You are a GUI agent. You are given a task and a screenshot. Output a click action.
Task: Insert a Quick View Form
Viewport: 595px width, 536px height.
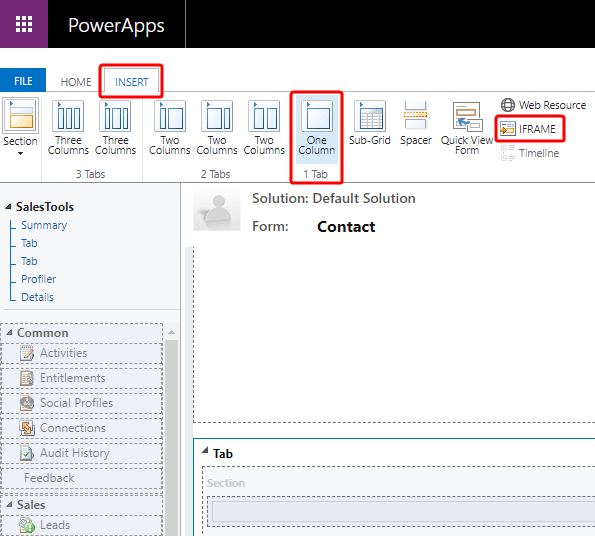467,128
